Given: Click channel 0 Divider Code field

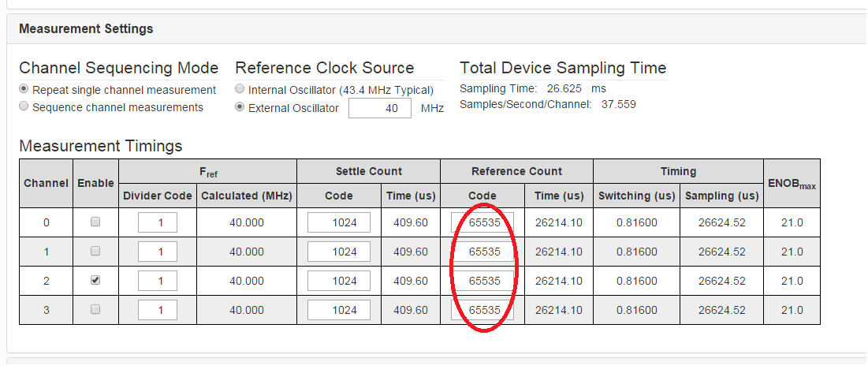Looking at the screenshot, I should (158, 222).
